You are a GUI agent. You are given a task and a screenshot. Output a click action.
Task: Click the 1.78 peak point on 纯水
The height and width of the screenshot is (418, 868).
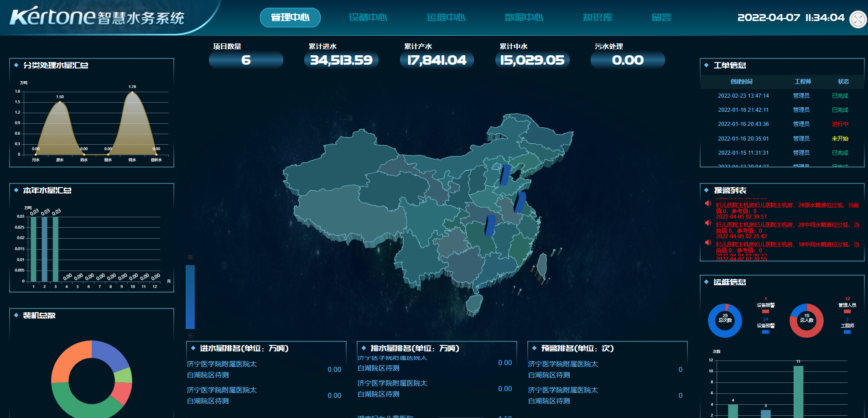pos(132,93)
